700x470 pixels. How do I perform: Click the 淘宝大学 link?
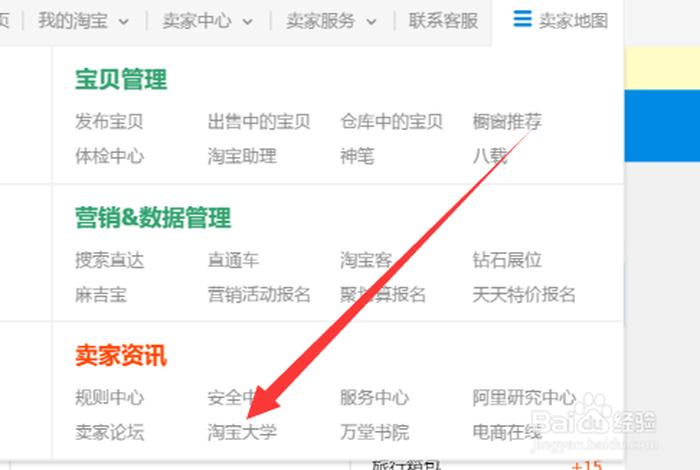tap(242, 432)
